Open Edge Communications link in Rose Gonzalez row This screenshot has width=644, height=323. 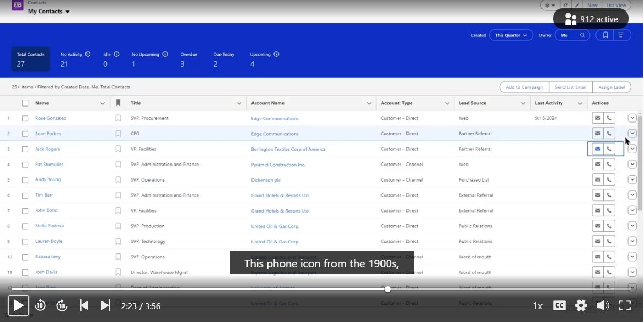(275, 119)
